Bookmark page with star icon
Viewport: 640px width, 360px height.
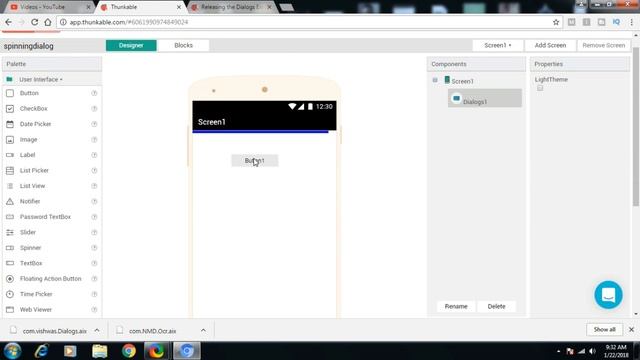click(556, 22)
